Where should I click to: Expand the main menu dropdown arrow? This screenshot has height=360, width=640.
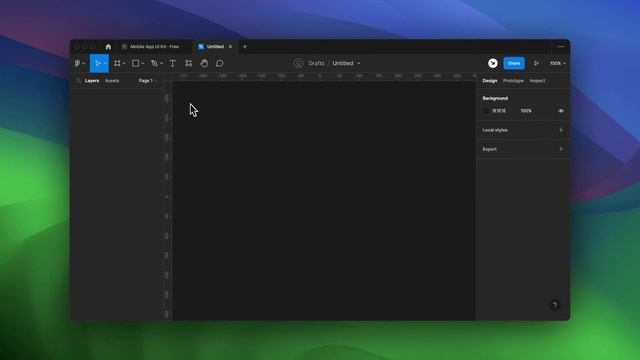click(x=84, y=64)
